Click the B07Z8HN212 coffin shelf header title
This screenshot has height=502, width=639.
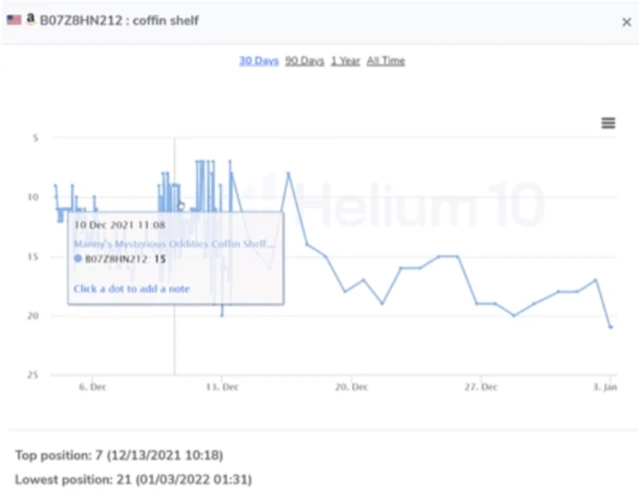point(118,20)
